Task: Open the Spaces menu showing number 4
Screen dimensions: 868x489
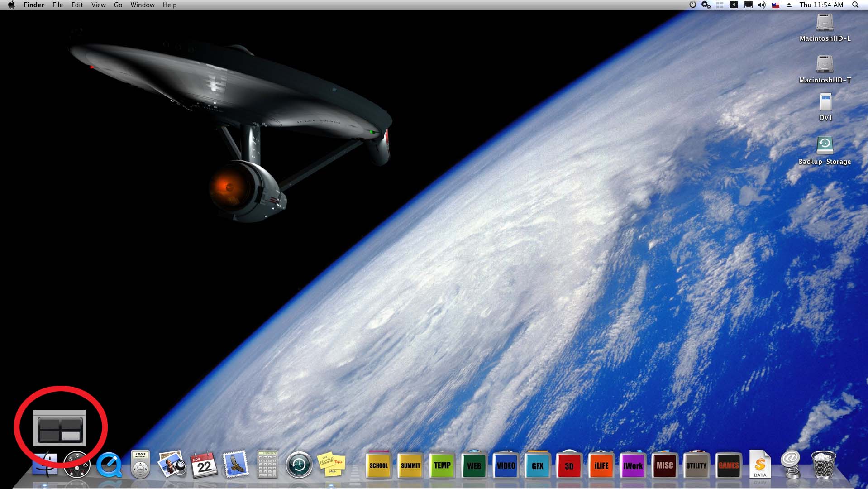Action: tap(734, 5)
